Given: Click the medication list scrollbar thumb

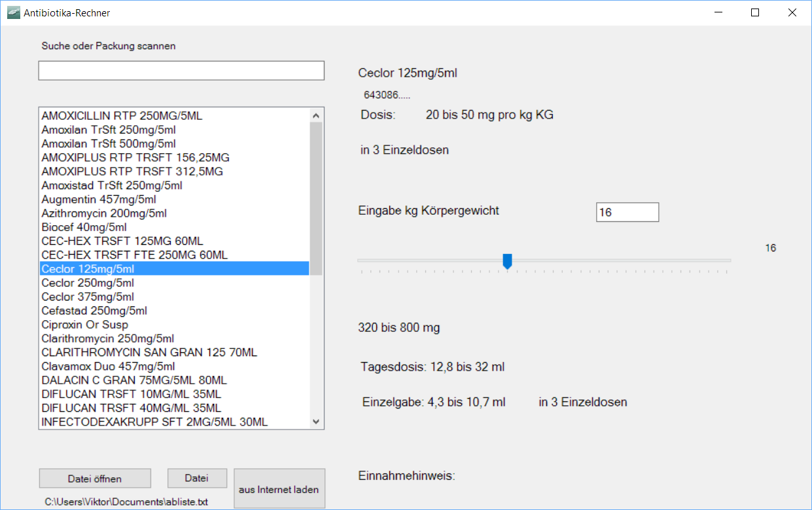Looking at the screenshot, I should click(316, 198).
